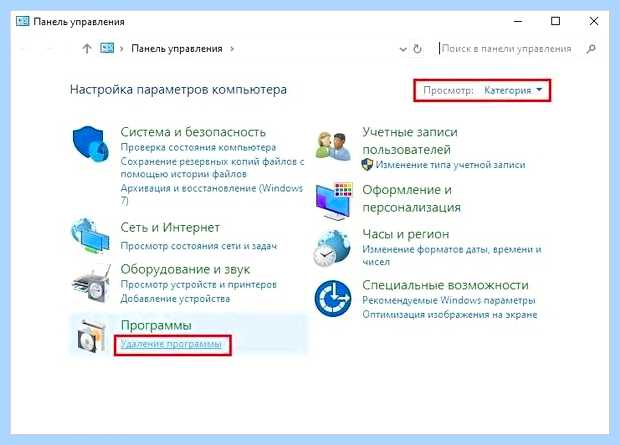Open Программы category heading
Image resolution: width=620 pixels, height=445 pixels.
pyautogui.click(x=156, y=325)
